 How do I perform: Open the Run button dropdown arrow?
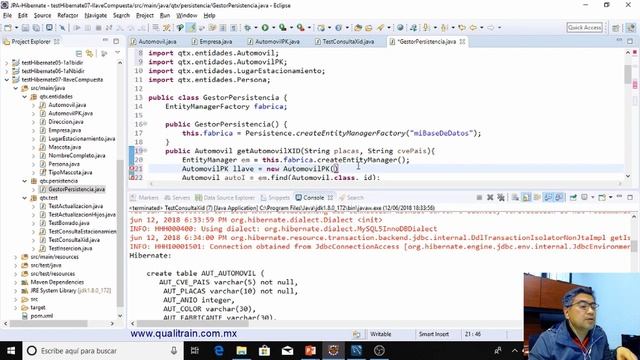pyautogui.click(x=273, y=28)
